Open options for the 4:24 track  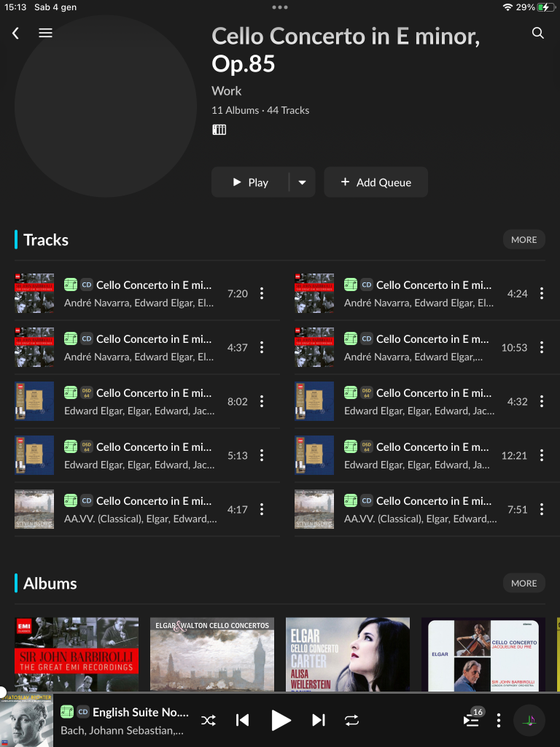pos(542,293)
